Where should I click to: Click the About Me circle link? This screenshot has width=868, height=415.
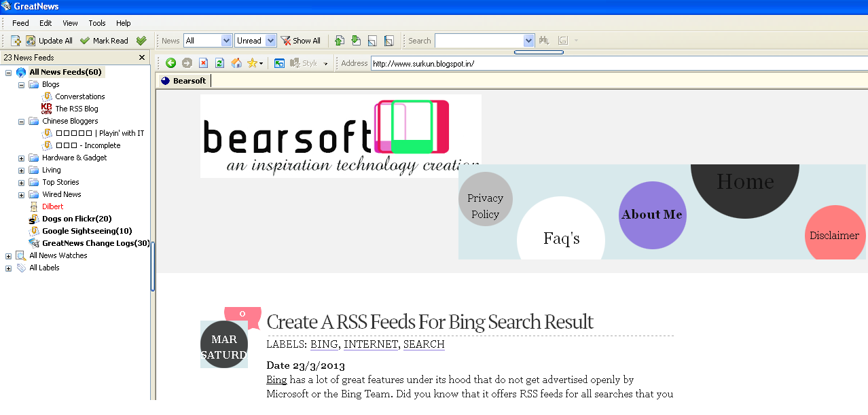[653, 215]
